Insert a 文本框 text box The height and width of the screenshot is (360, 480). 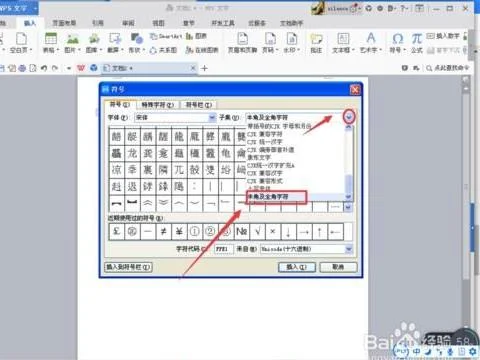point(343,43)
